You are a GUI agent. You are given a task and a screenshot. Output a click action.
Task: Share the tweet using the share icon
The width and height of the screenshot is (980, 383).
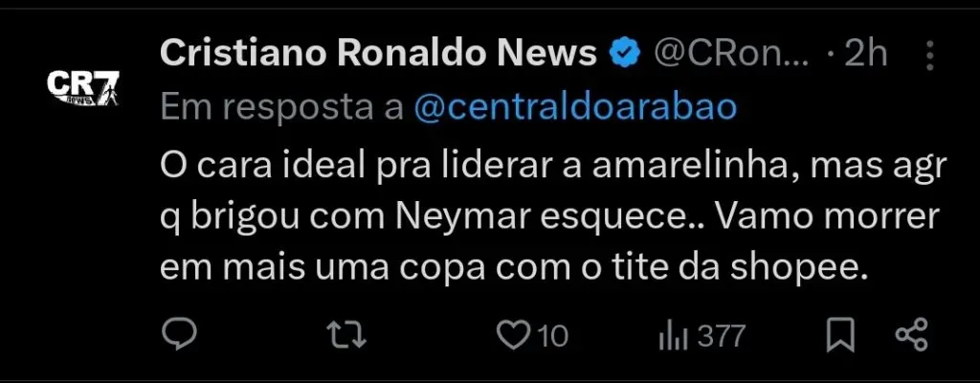point(910,335)
